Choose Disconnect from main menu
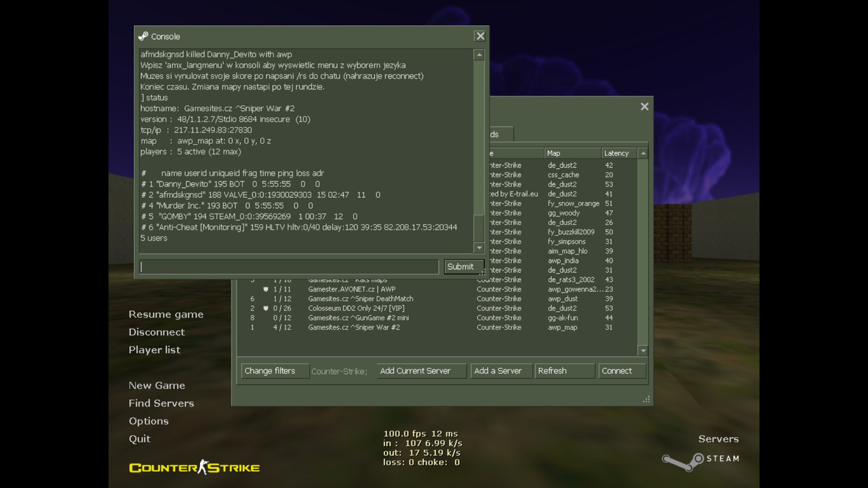This screenshot has height=488, width=868. click(x=157, y=332)
